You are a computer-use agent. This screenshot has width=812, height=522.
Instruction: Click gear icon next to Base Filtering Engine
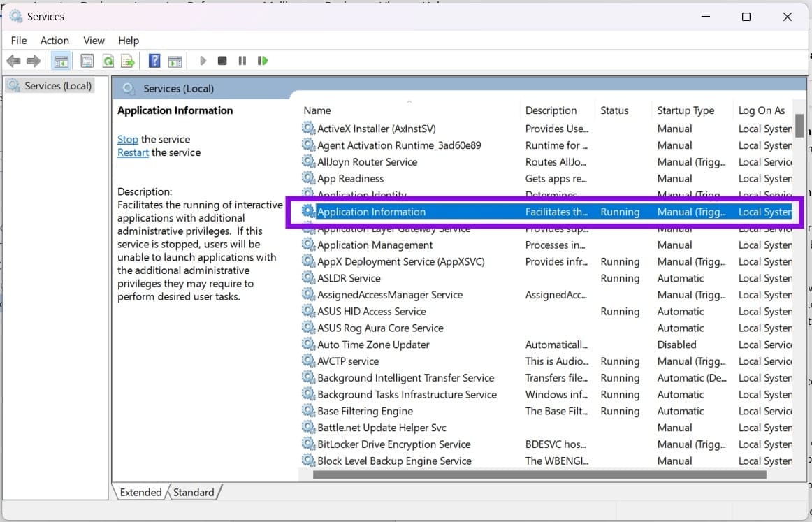[309, 410]
